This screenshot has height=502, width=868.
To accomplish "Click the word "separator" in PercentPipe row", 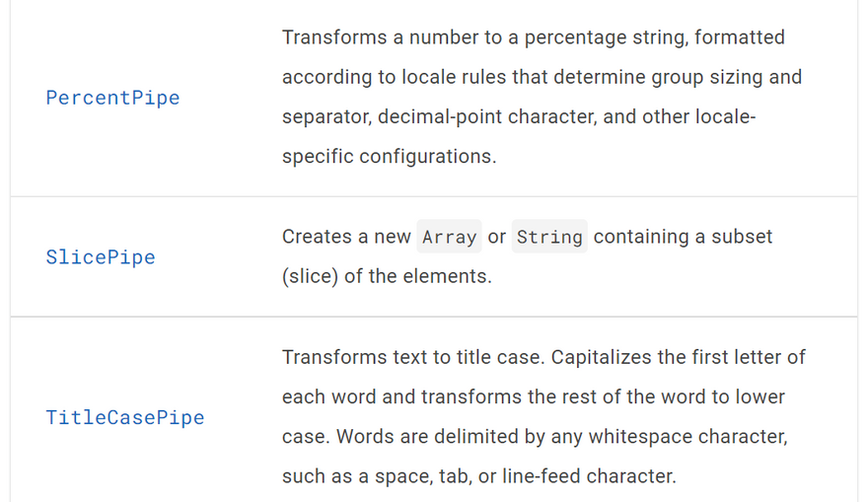I will (323, 116).
